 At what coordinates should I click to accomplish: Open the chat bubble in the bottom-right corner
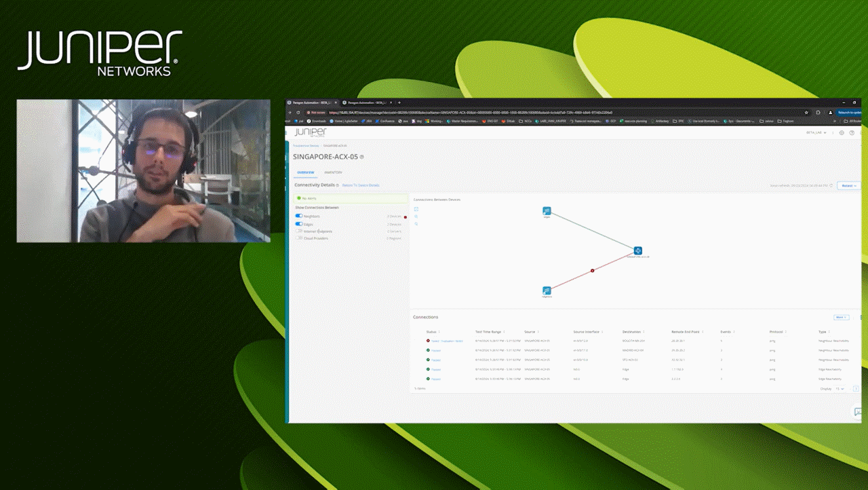pos(859,412)
